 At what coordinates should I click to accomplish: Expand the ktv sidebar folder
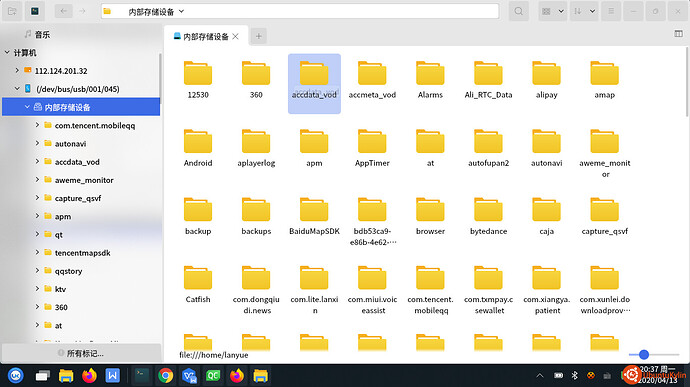tap(37, 289)
